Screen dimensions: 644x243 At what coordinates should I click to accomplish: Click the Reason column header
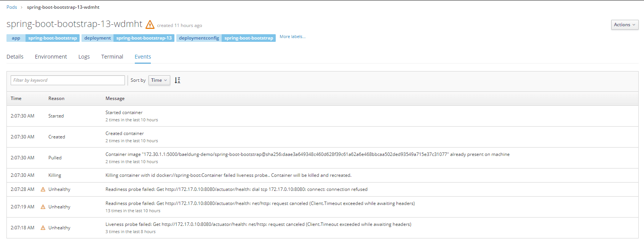[56, 98]
